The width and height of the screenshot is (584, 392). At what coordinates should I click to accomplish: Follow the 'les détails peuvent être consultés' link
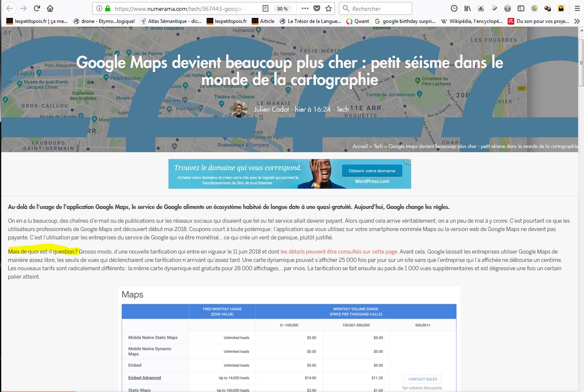(339, 251)
